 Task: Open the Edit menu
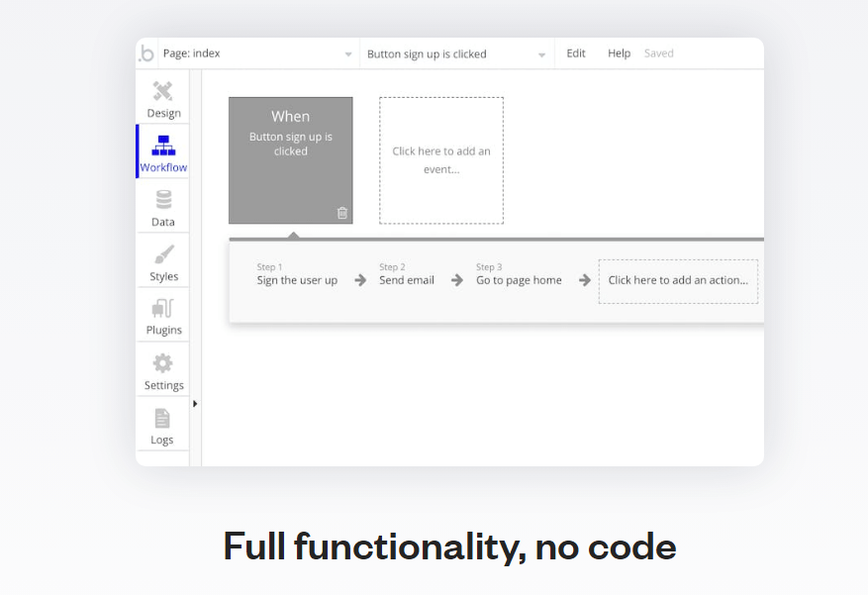point(576,53)
